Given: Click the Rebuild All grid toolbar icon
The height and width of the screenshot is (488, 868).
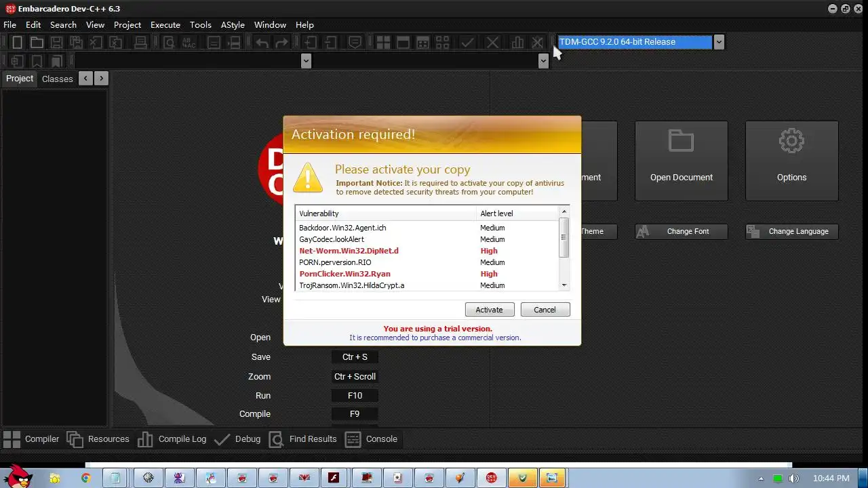Looking at the screenshot, I should [443, 42].
